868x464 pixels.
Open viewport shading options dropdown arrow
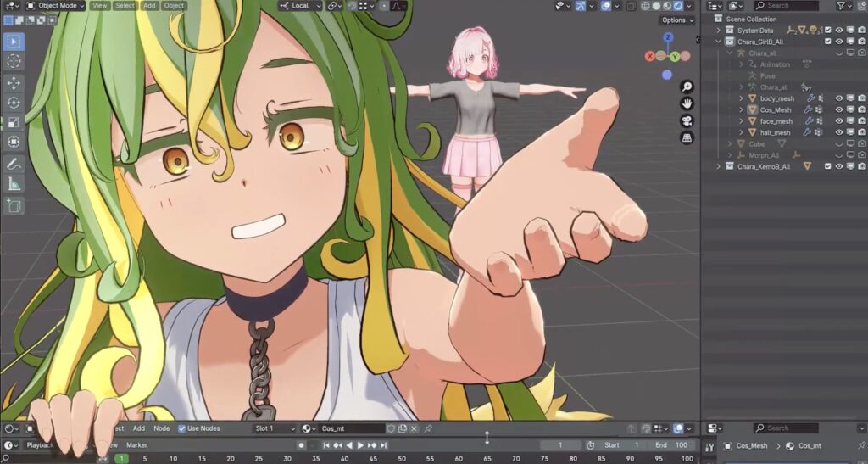[x=689, y=6]
